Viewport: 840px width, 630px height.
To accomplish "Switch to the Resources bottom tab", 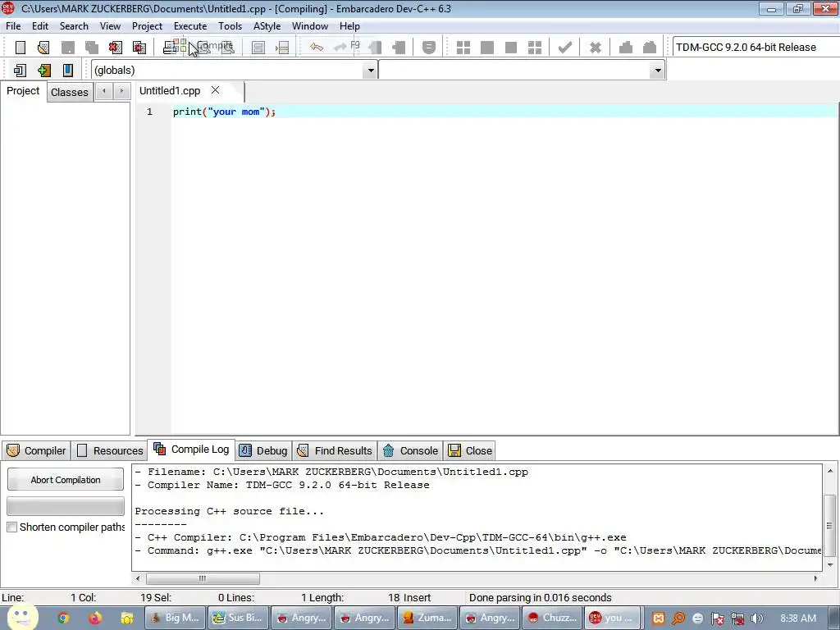I will (x=110, y=450).
